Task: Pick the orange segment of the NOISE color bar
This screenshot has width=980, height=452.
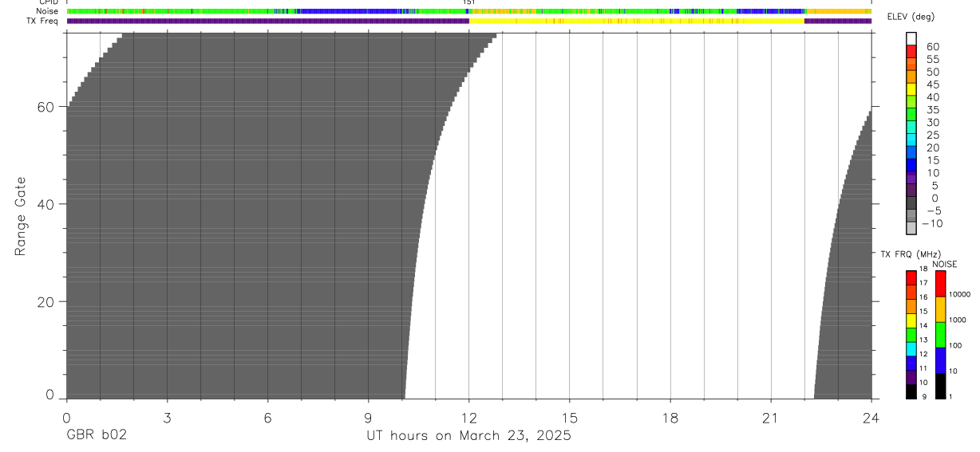Action: pos(940,309)
